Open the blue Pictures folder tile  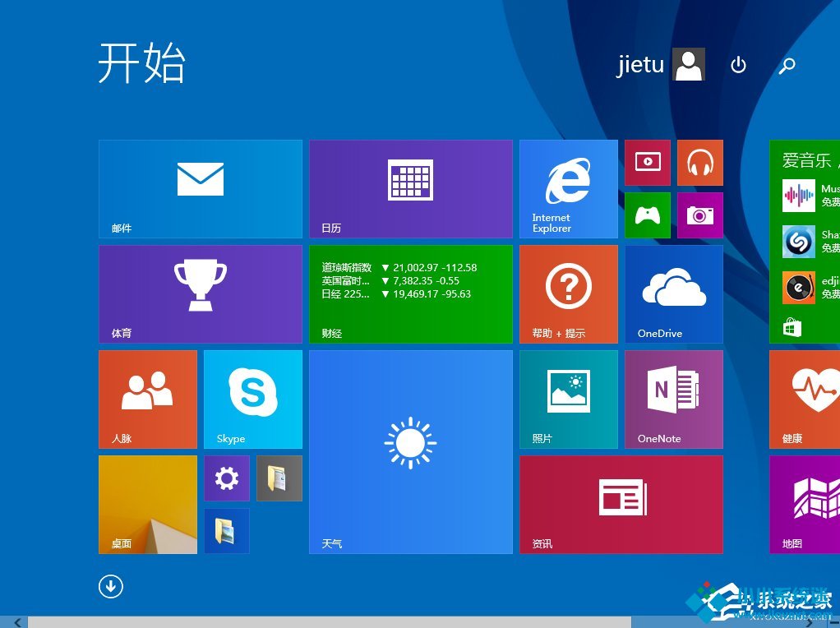click(227, 530)
